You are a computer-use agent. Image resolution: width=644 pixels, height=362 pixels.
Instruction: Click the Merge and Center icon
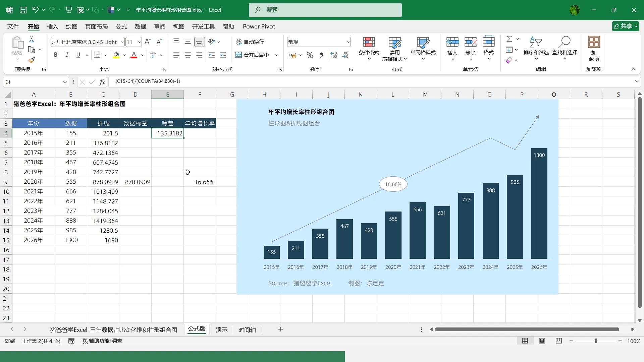click(238, 55)
